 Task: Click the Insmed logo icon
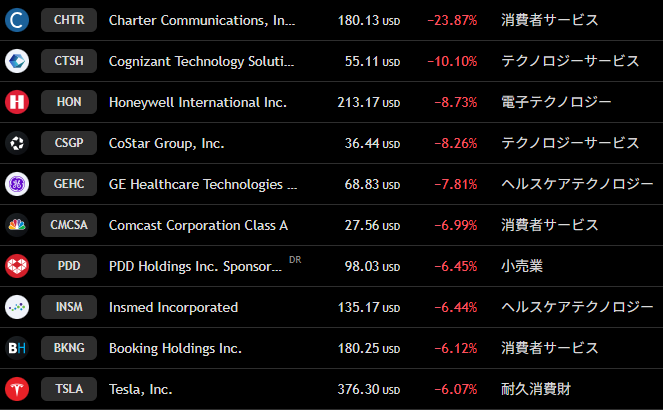[x=17, y=307]
